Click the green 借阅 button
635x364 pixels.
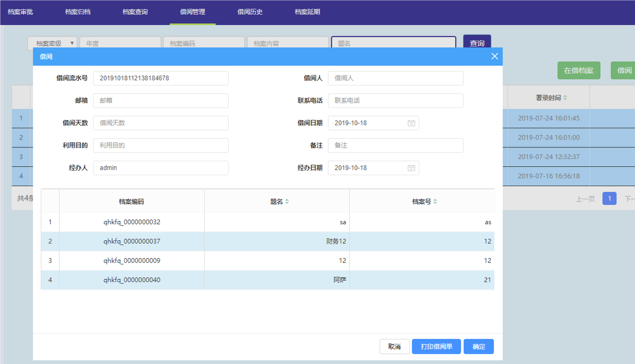click(x=624, y=71)
